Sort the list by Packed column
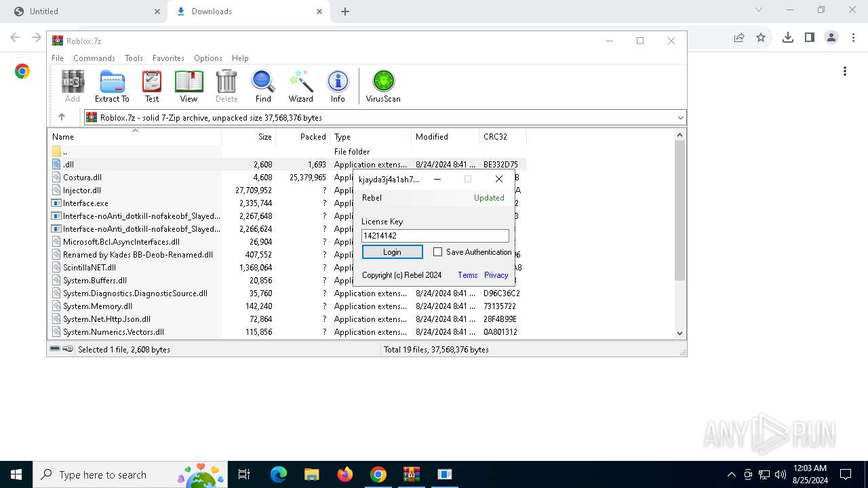Viewport: 868px width, 488px height. (x=302, y=136)
